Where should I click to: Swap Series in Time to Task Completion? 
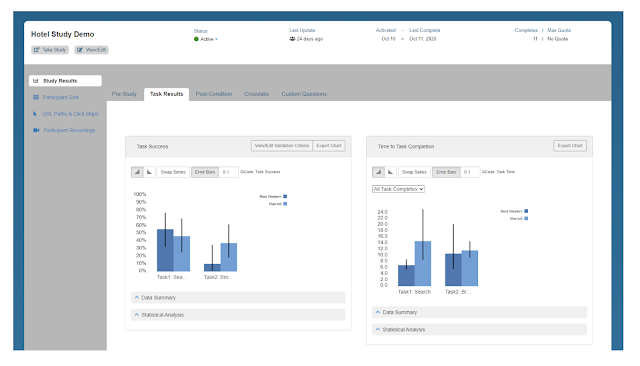[x=414, y=172]
